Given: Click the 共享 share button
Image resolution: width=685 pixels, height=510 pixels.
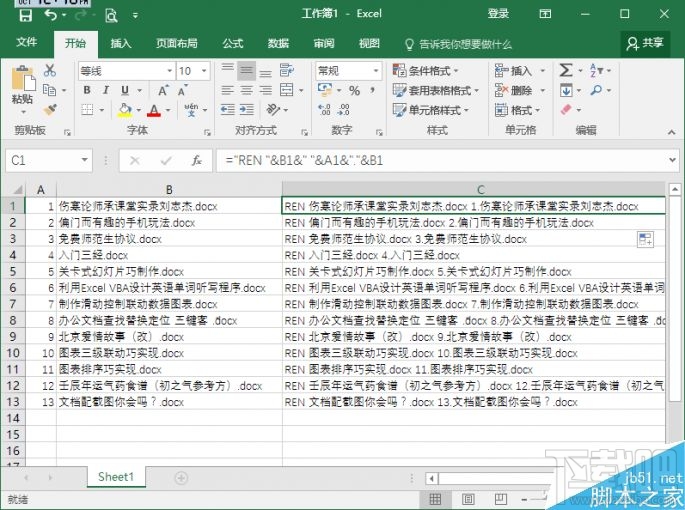Looking at the screenshot, I should point(645,43).
